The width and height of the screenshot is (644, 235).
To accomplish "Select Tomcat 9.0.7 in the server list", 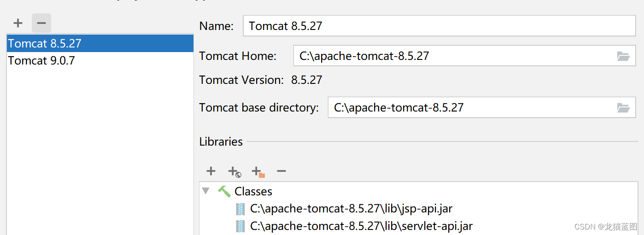I will tap(41, 60).
